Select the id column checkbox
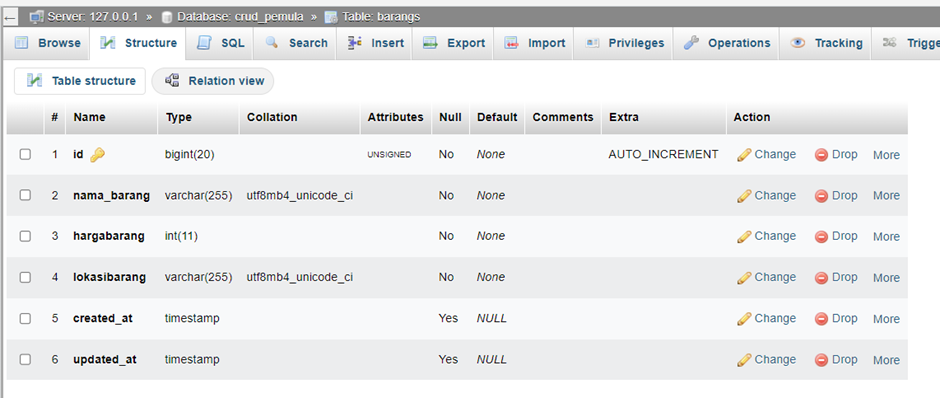 tap(25, 154)
